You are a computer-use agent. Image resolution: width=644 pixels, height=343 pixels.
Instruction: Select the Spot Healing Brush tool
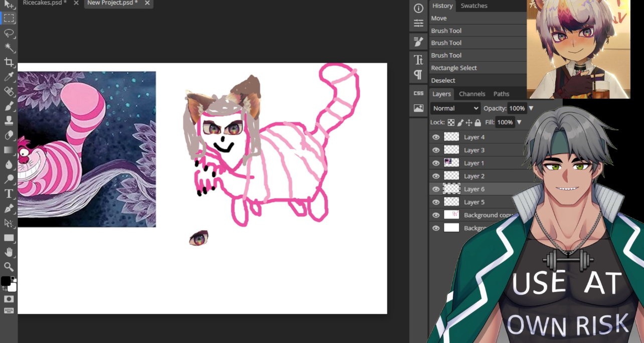(x=9, y=91)
